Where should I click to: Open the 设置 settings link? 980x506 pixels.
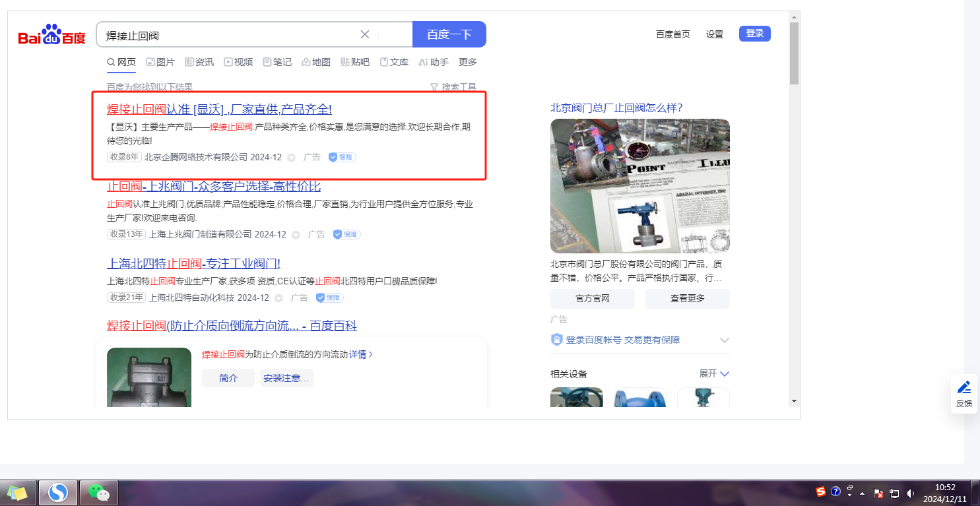[715, 34]
